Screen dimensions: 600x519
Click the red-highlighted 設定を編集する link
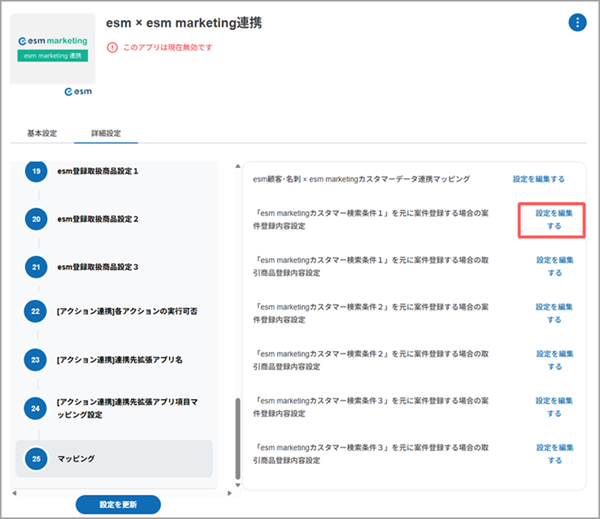pyautogui.click(x=553, y=219)
